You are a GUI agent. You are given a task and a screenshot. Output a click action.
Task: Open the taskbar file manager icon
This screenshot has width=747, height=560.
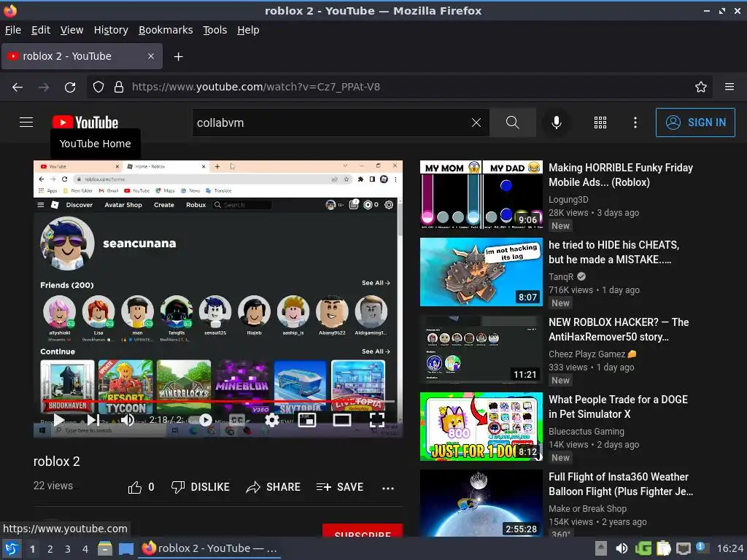click(105, 548)
